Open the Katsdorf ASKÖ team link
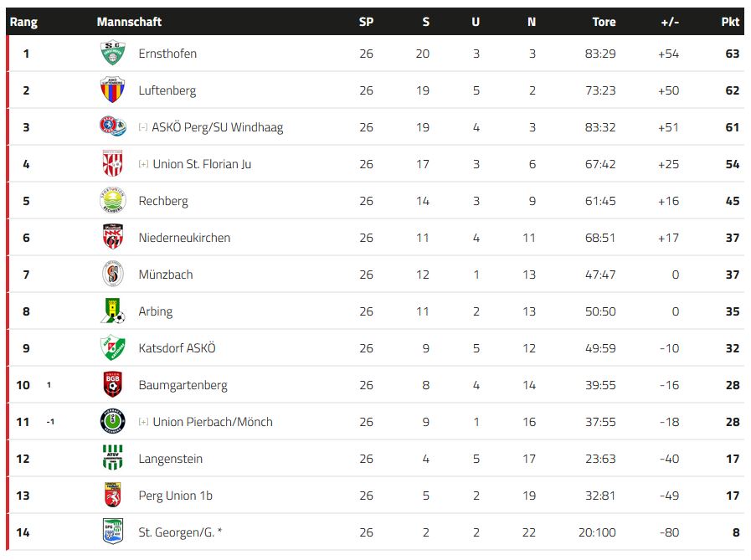The height and width of the screenshot is (560, 751). 177,348
